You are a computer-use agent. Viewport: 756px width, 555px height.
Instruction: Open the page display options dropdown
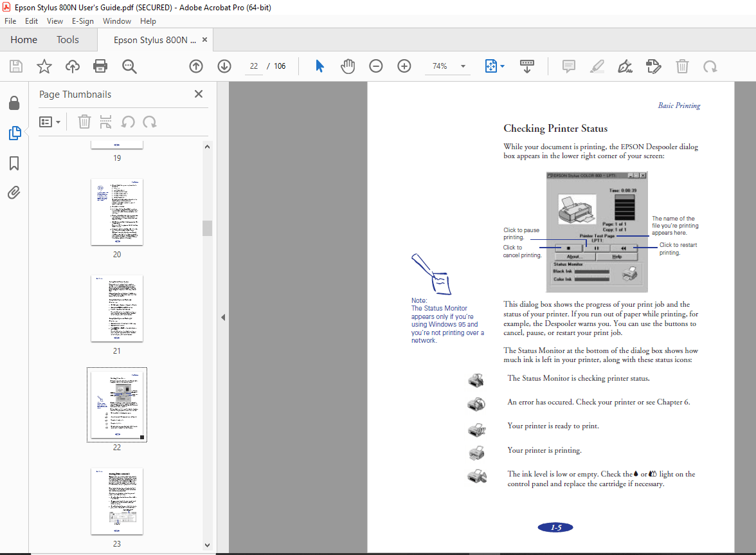(x=494, y=66)
